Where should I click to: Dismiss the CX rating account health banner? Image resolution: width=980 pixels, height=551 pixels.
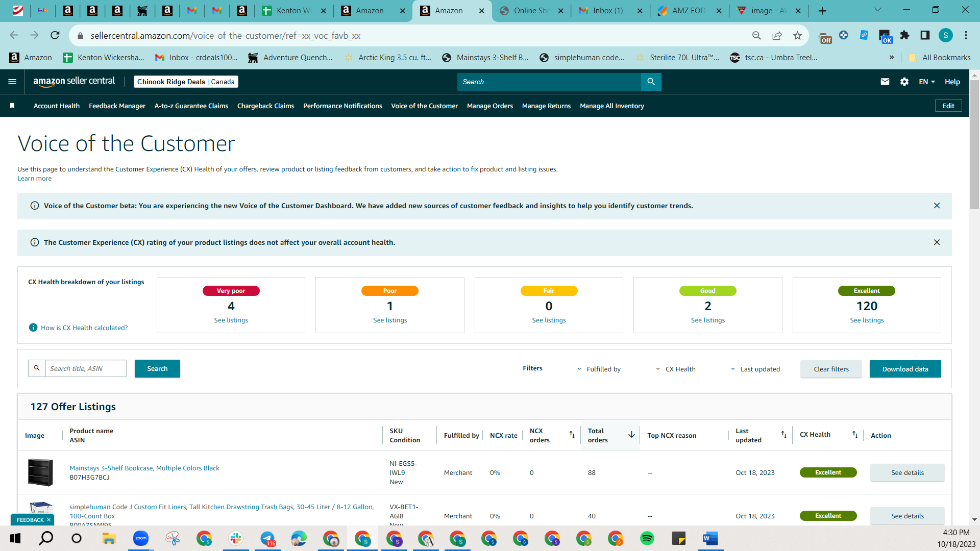pyautogui.click(x=937, y=242)
